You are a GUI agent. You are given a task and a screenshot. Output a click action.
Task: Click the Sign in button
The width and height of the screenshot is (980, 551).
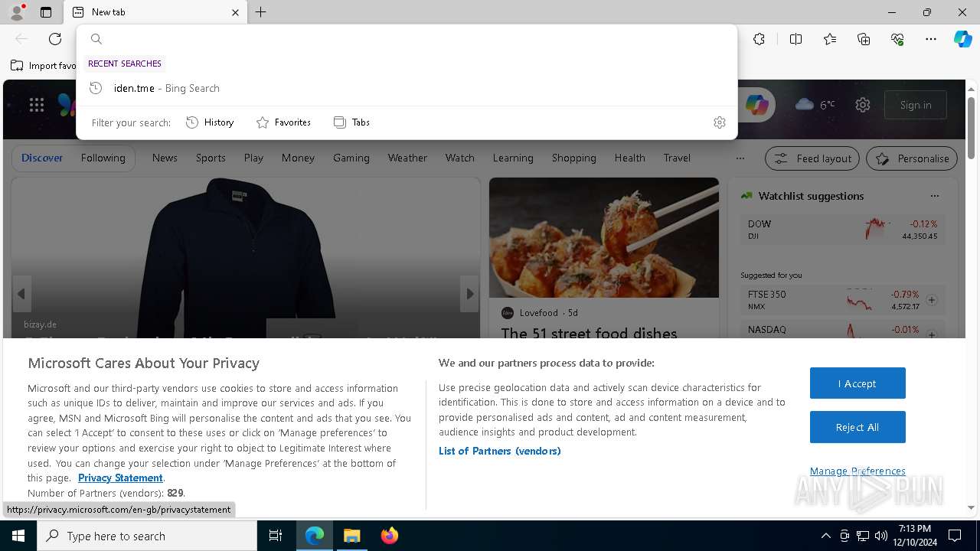pos(916,105)
